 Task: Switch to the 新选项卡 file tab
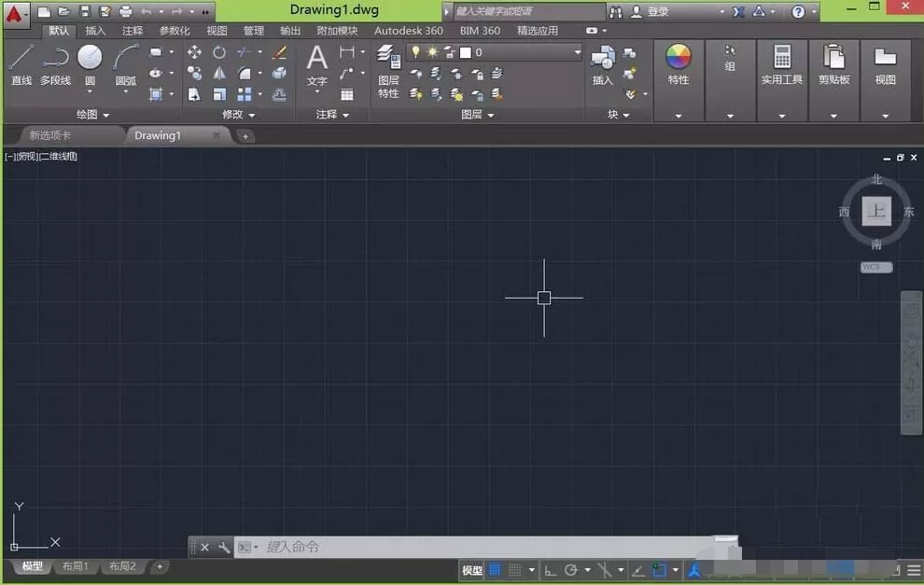coord(50,135)
